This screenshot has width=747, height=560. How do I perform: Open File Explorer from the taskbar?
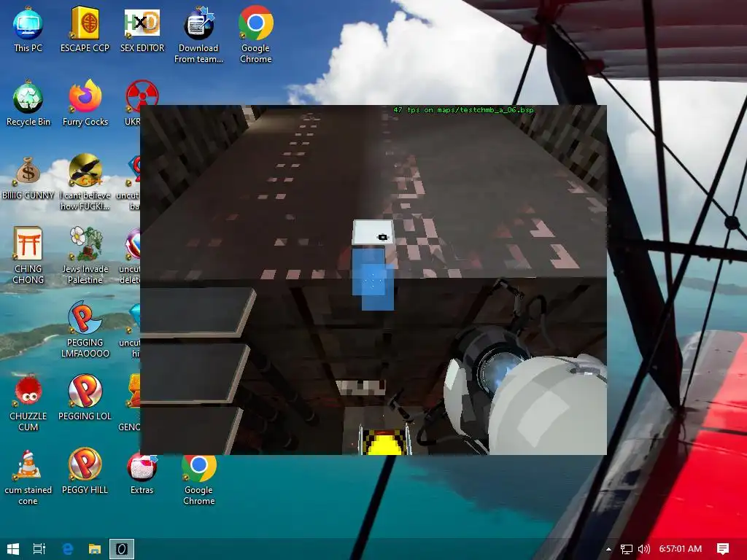(95, 549)
